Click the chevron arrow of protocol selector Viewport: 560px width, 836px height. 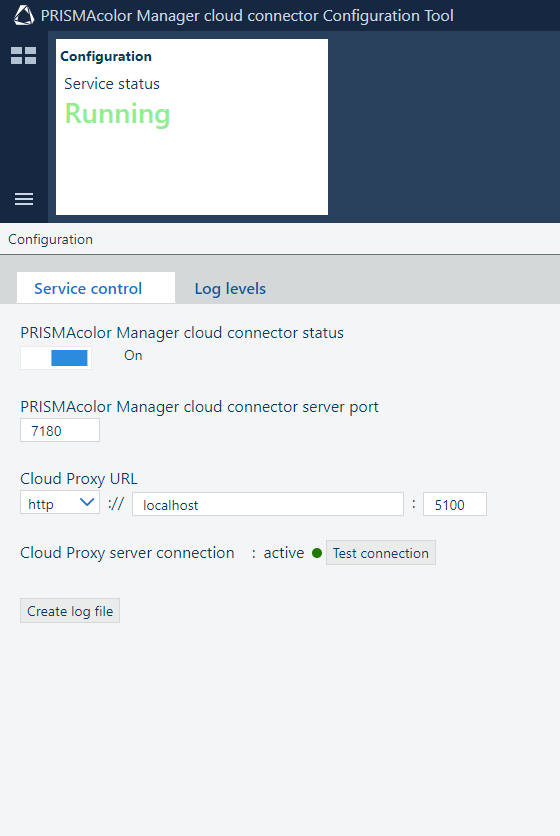[86, 502]
